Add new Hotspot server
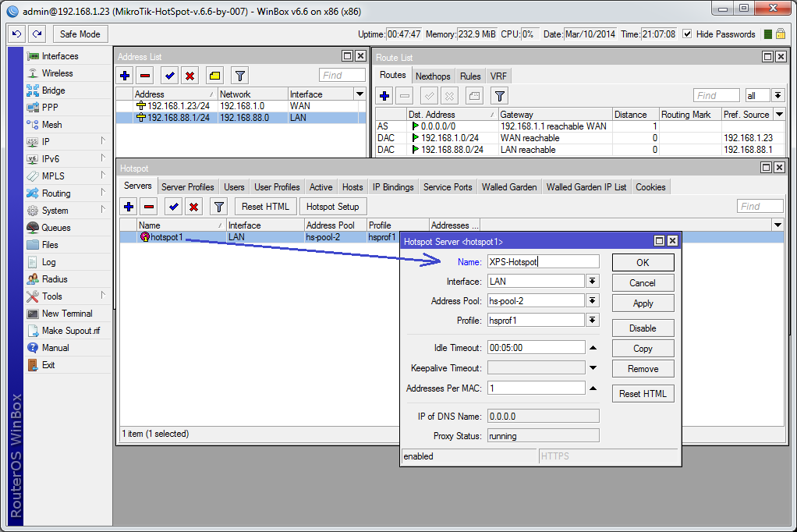 [x=129, y=207]
